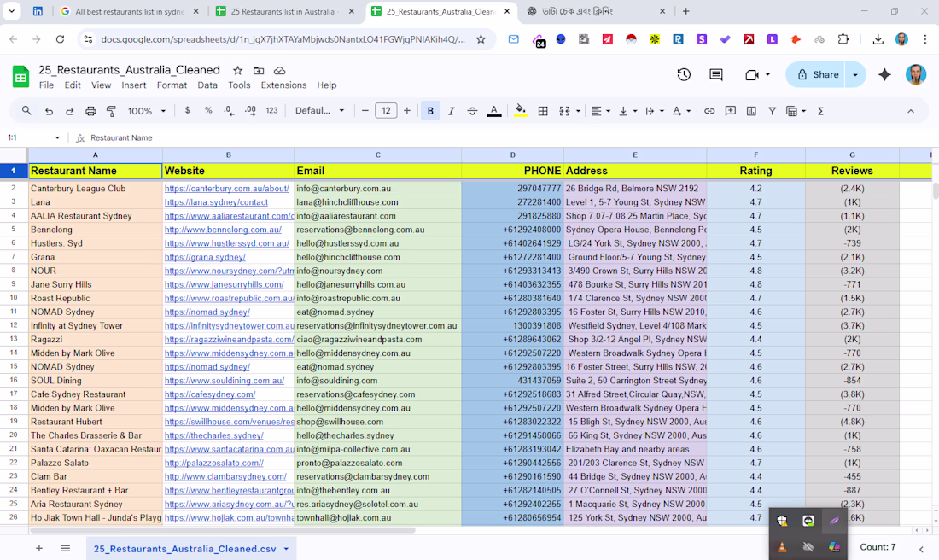Open the bennelong.com.au link

[x=223, y=230]
